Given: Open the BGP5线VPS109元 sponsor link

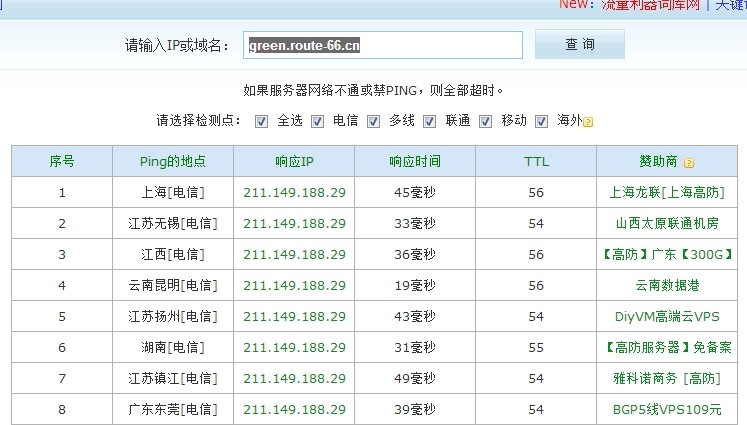Looking at the screenshot, I should pos(666,409).
